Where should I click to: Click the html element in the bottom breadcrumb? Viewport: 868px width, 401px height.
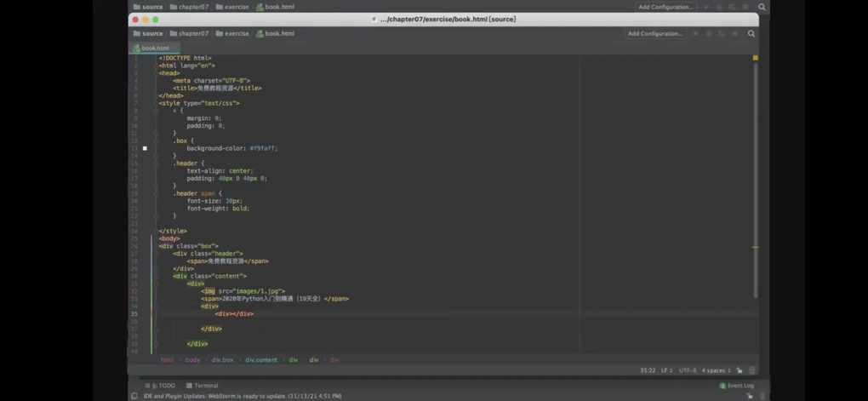coord(167,360)
